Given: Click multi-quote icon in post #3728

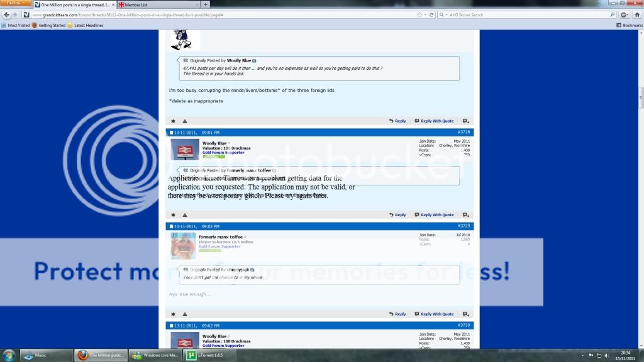Looking at the screenshot, I should click(466, 215).
